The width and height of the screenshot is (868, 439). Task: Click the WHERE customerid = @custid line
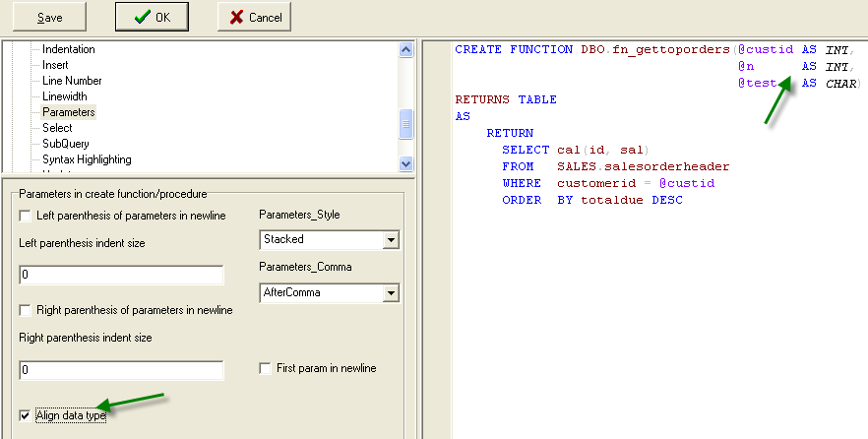click(608, 183)
